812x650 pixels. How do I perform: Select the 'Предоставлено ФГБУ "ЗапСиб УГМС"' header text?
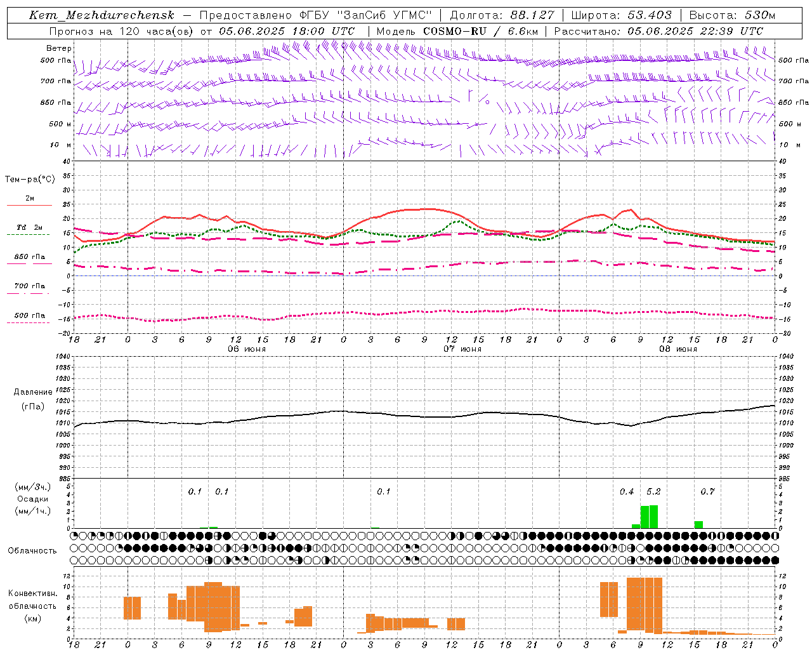coord(316,15)
